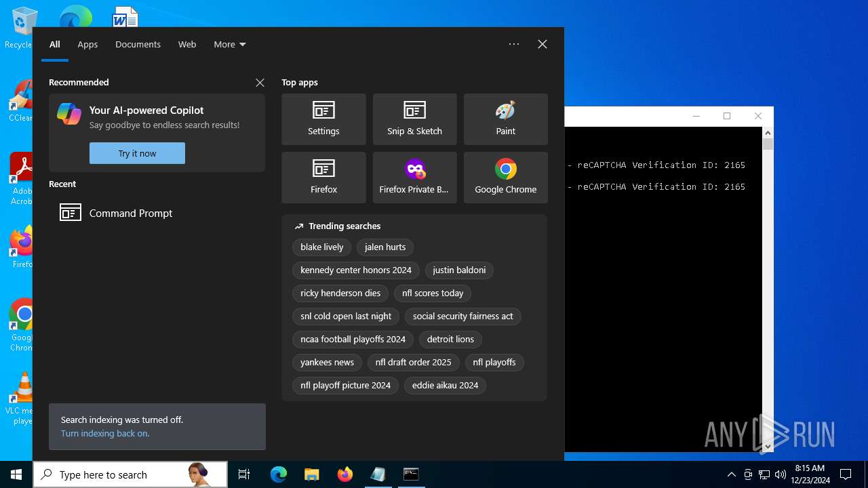Click the console window vertical scrollbar
The height and width of the screenshot is (488, 868).
(x=768, y=290)
